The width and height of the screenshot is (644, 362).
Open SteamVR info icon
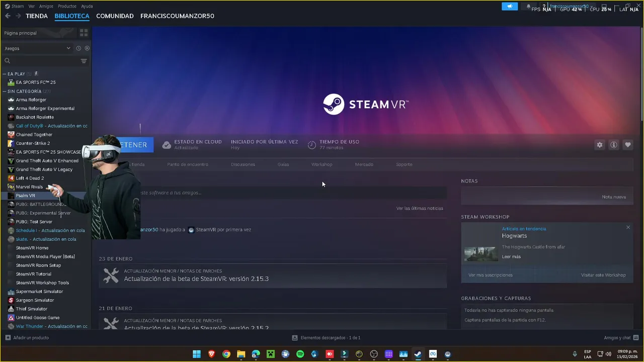pyautogui.click(x=614, y=145)
